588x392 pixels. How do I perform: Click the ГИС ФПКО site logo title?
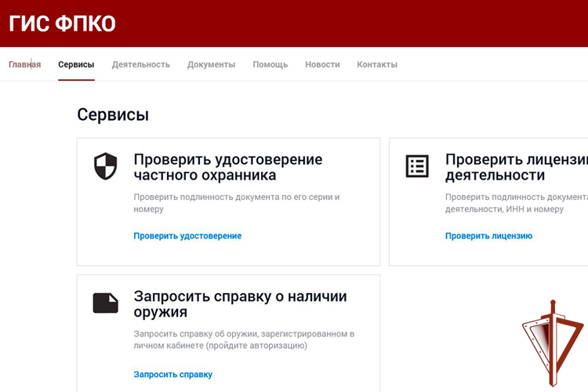[62, 24]
